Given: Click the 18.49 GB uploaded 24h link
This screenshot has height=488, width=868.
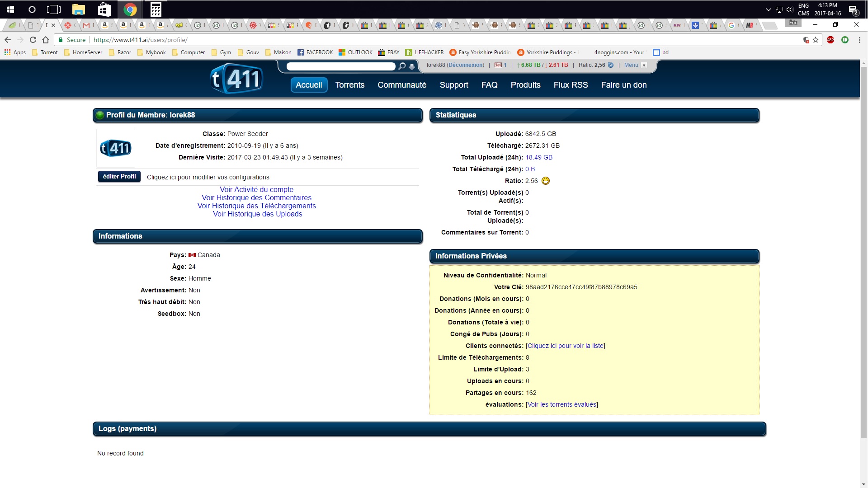Looking at the screenshot, I should pyautogui.click(x=539, y=157).
